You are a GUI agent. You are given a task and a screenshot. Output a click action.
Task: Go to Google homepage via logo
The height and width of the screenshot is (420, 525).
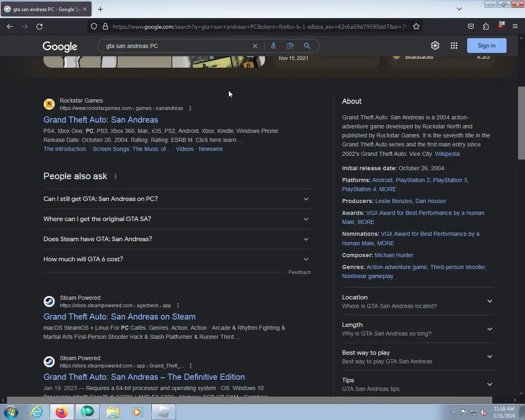coord(60,46)
